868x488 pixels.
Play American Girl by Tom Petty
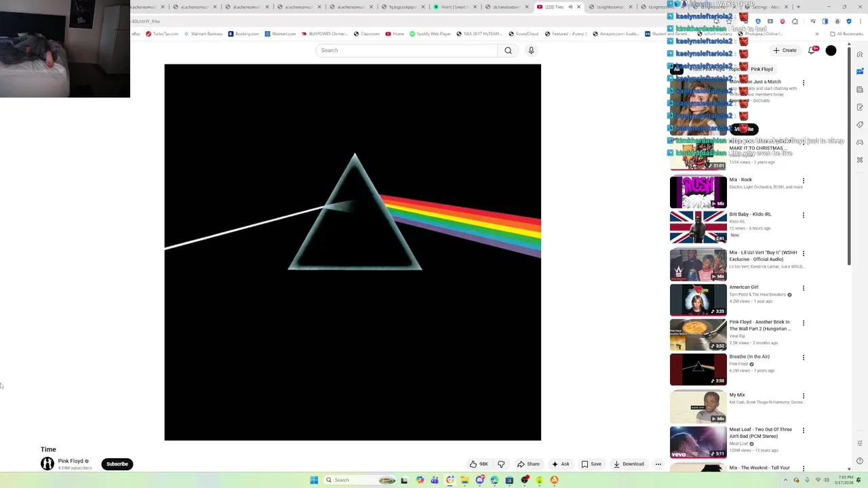(x=698, y=300)
